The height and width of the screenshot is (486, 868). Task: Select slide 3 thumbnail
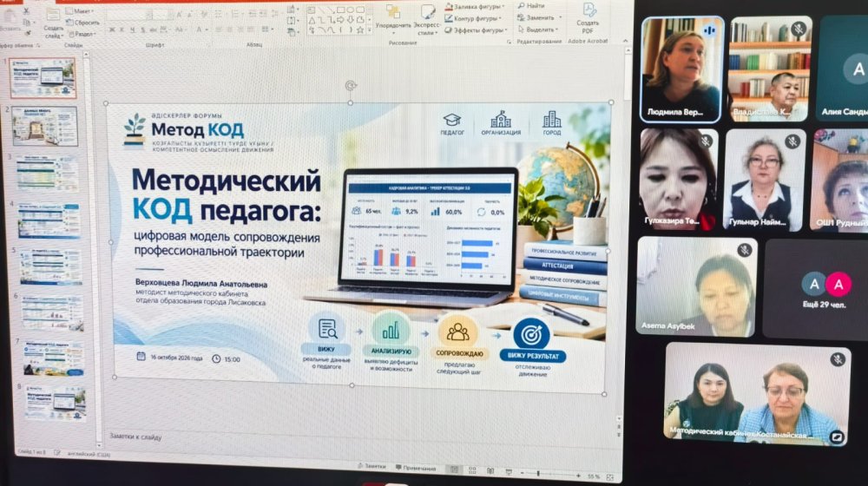click(47, 174)
